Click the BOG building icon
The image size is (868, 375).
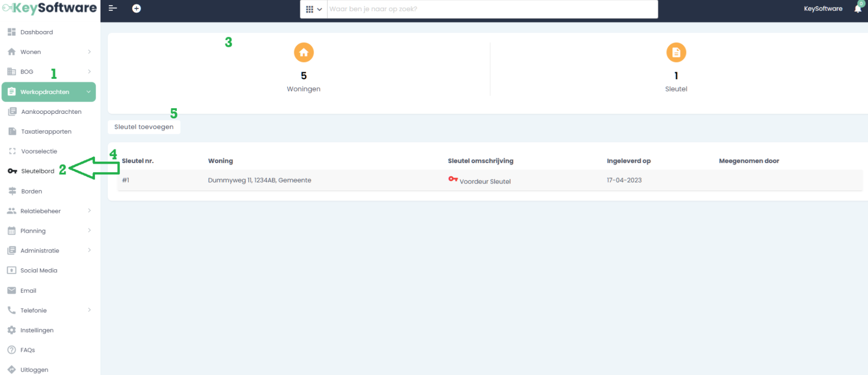12,72
